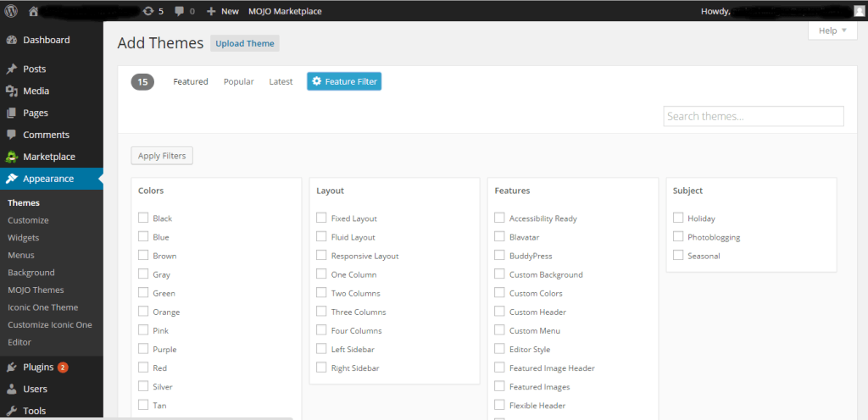The image size is (868, 420).
Task: Expand the Help dropdown tab
Action: click(x=832, y=31)
